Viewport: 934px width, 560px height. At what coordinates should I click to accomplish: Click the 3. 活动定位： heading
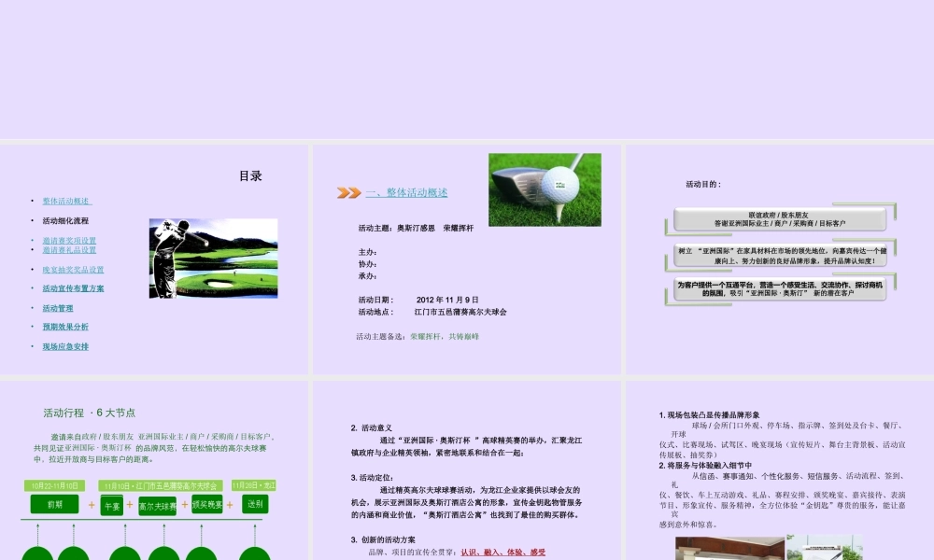373,477
